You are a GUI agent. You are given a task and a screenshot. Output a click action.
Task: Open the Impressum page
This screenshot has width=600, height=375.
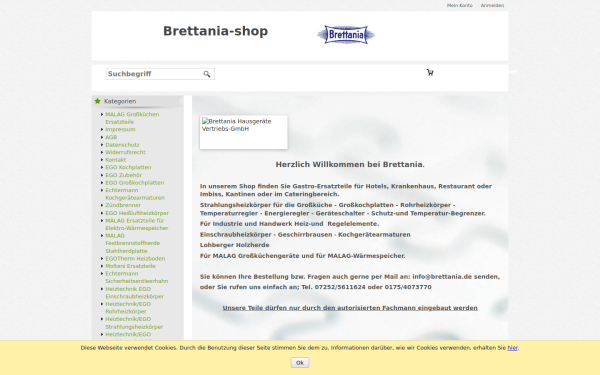120,129
